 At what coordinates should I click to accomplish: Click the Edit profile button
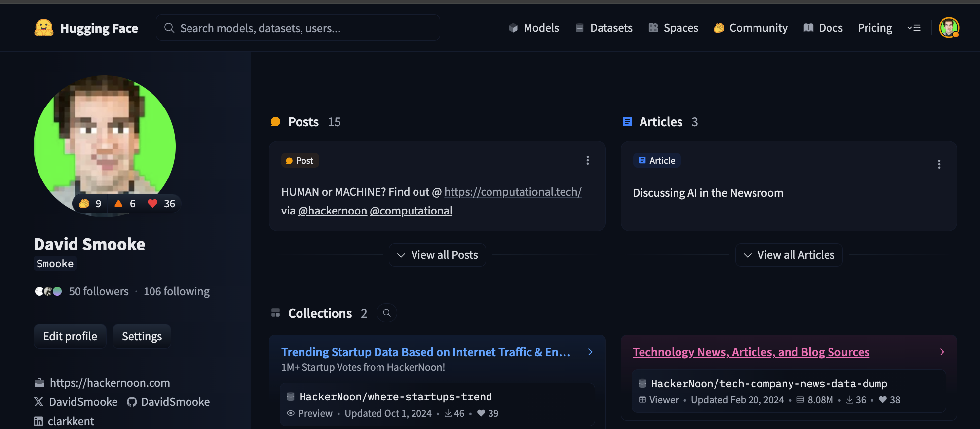[x=70, y=336]
